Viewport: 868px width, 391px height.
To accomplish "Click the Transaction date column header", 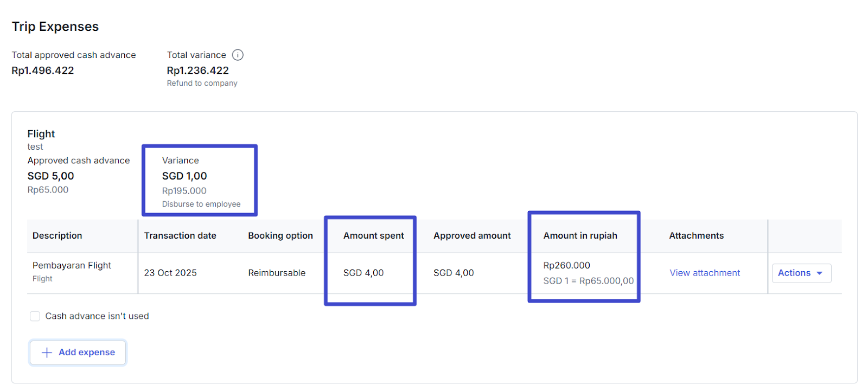I will coord(180,235).
